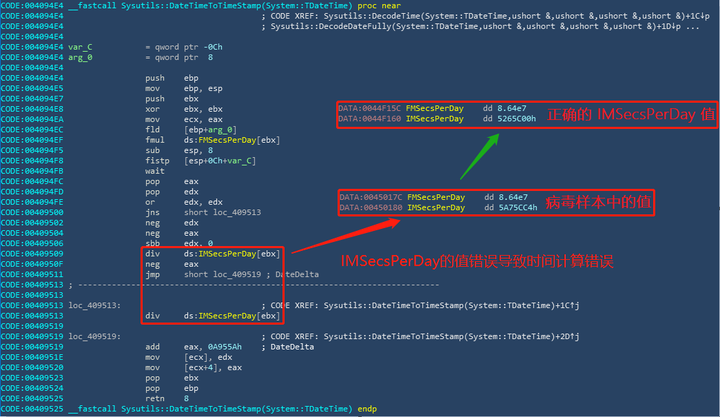Click 'neg edx' at address 00409502
The width and height of the screenshot is (720, 417).
(172, 223)
